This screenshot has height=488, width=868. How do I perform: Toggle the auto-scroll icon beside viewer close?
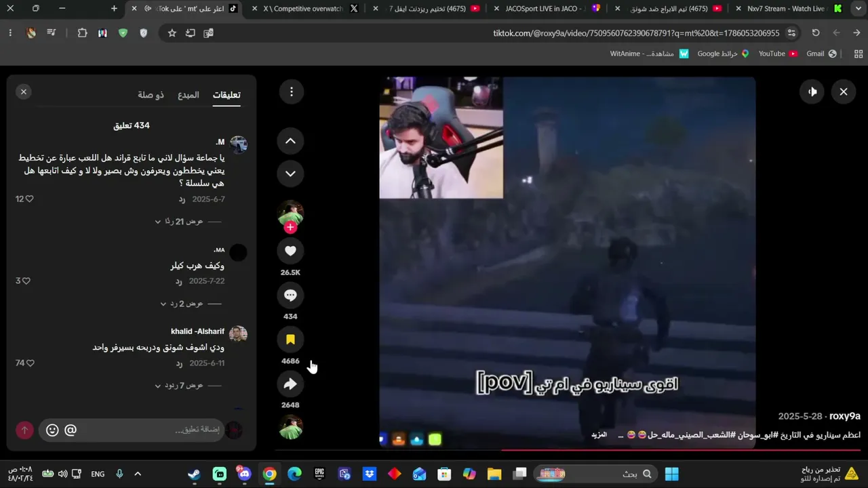[x=812, y=91]
